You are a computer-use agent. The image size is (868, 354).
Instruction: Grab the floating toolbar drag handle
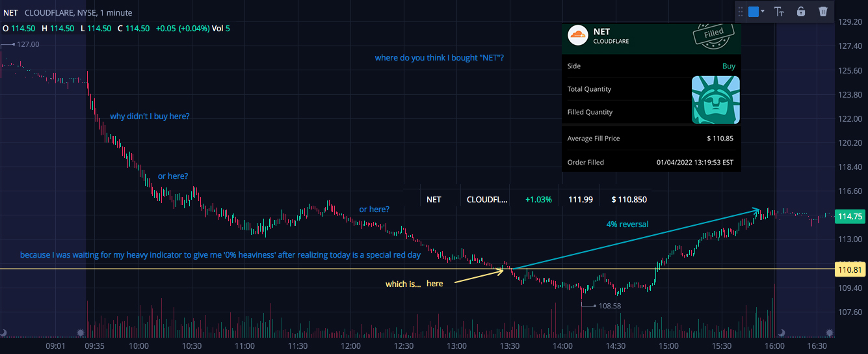740,11
